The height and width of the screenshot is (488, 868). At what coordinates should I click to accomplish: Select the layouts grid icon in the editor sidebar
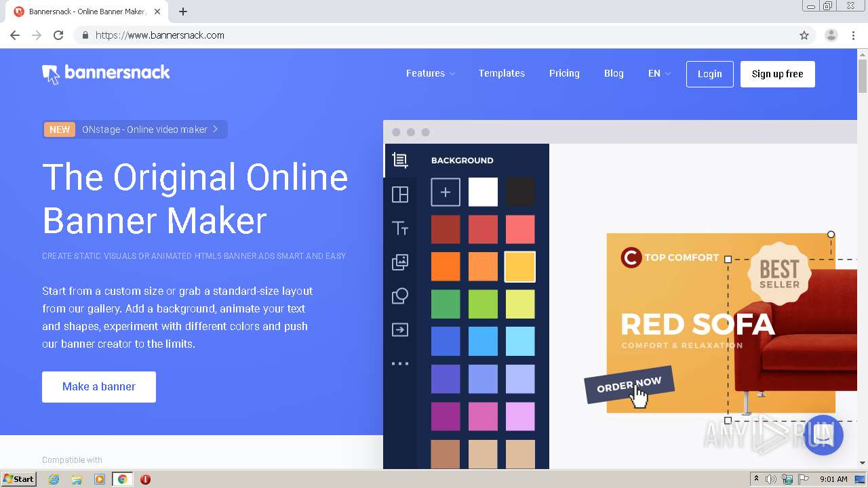(x=400, y=195)
